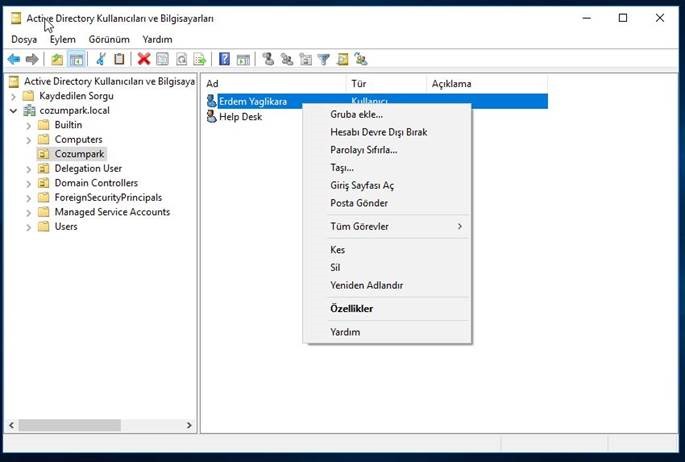Open the Dosya menu
This screenshot has width=685, height=462.
pyautogui.click(x=24, y=39)
